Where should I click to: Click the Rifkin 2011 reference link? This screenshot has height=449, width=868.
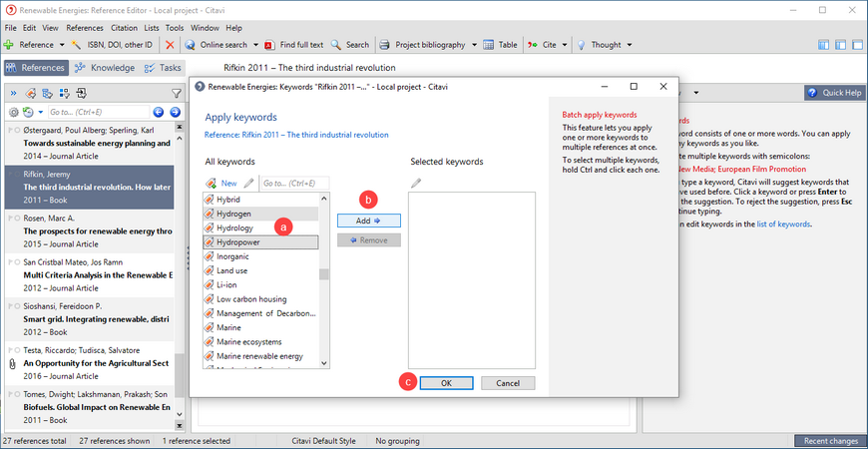click(x=296, y=135)
